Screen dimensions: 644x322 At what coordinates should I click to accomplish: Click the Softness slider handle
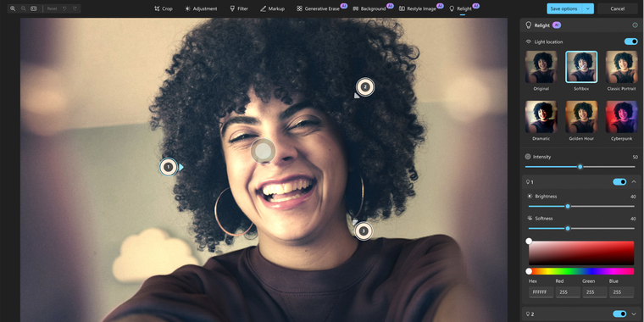[568, 228]
